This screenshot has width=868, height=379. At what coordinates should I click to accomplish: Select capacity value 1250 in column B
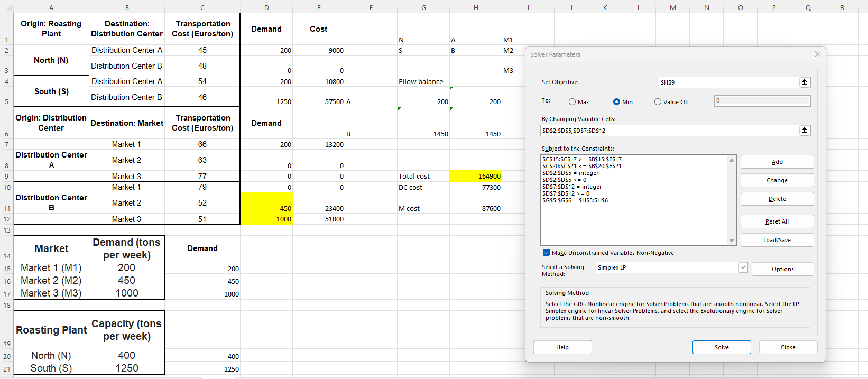(x=127, y=368)
